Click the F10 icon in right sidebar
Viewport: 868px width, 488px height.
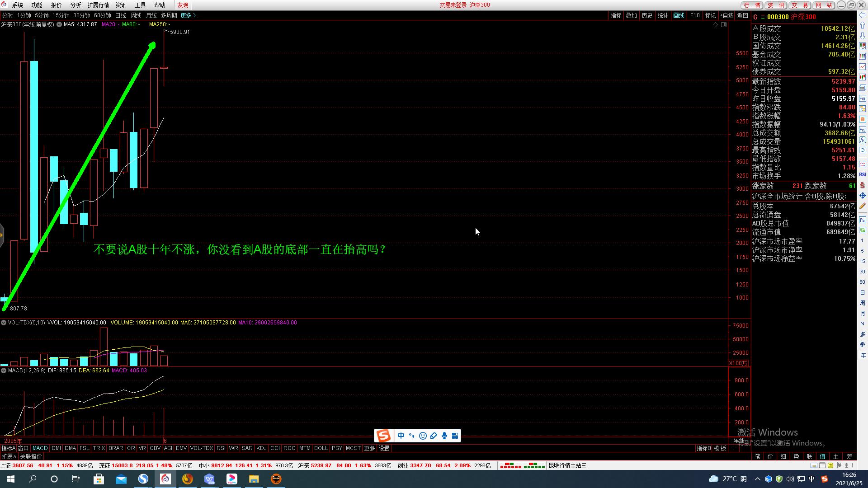[862, 99]
